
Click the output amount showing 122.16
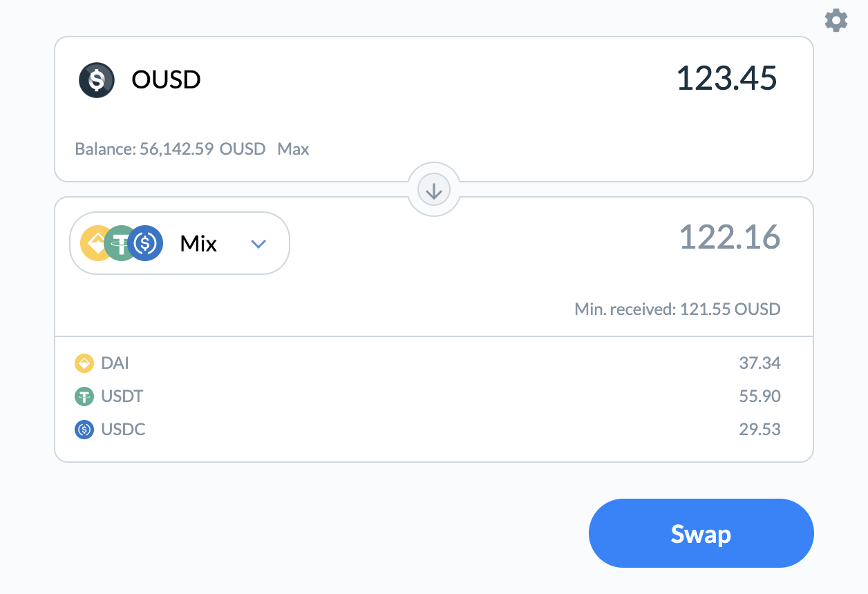(x=729, y=238)
